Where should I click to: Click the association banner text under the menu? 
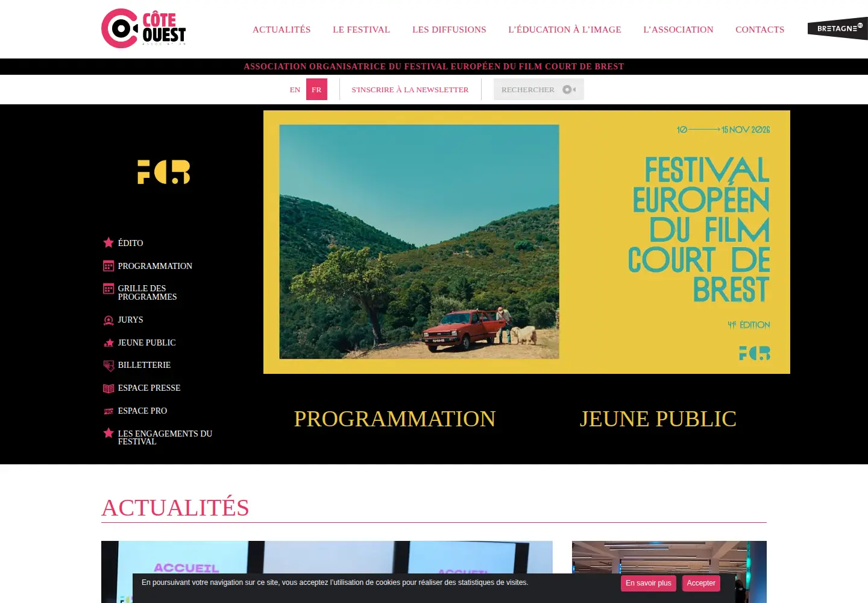[x=434, y=66]
